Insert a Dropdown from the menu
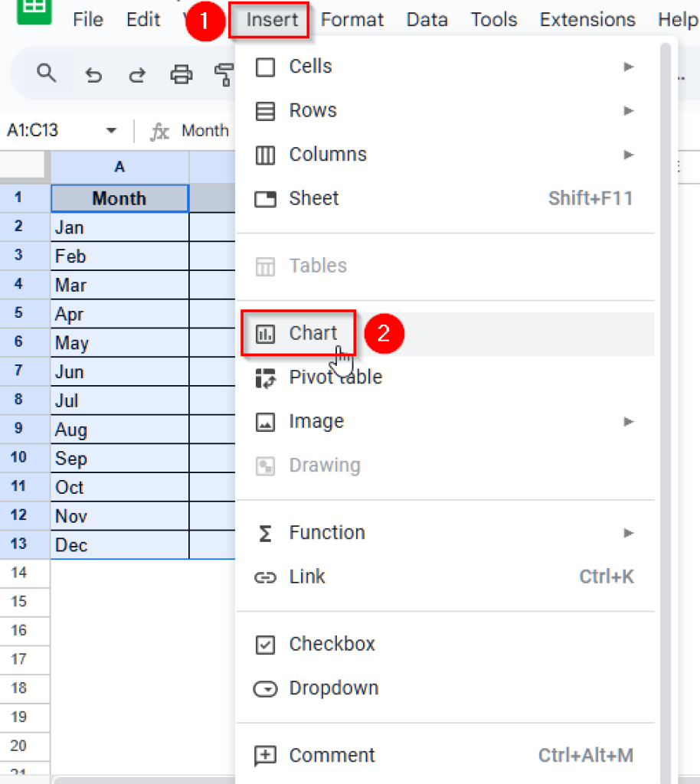Screen dimensions: 700x784 [x=334, y=688]
